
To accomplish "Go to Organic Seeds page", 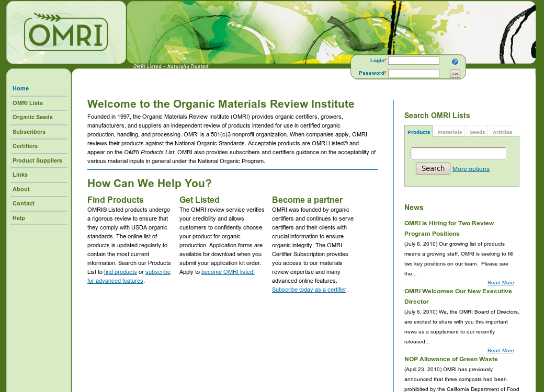I will tap(32, 117).
